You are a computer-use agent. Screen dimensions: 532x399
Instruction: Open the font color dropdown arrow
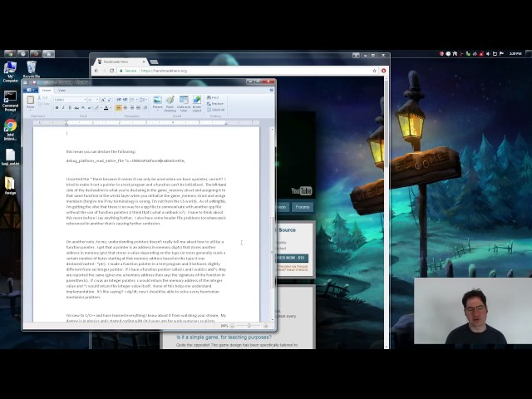[x=111, y=108]
